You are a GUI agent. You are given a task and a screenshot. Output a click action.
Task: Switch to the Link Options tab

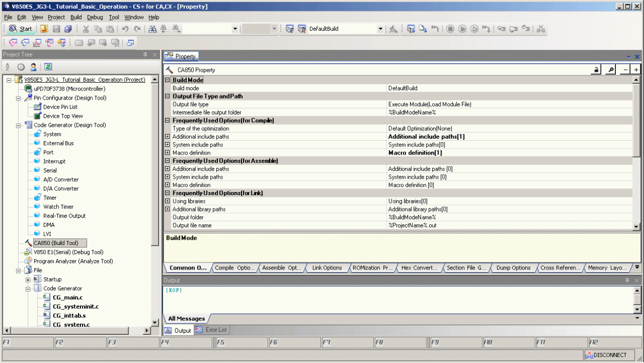click(x=327, y=268)
